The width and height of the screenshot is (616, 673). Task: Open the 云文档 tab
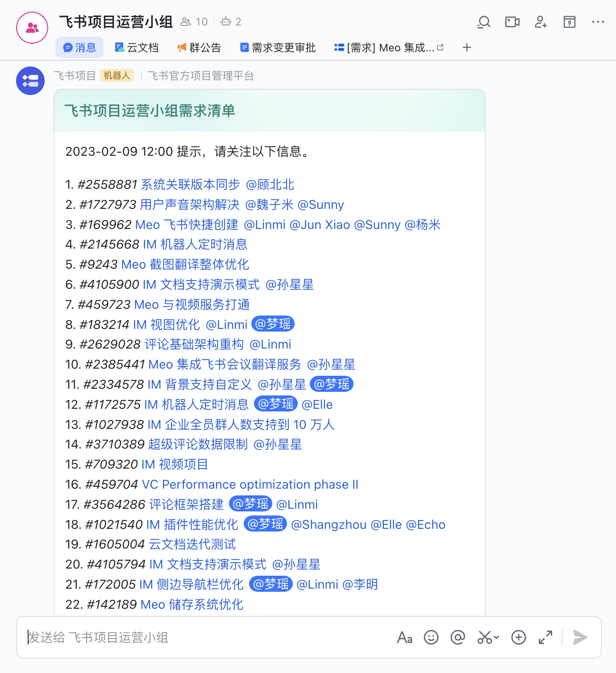pos(137,47)
